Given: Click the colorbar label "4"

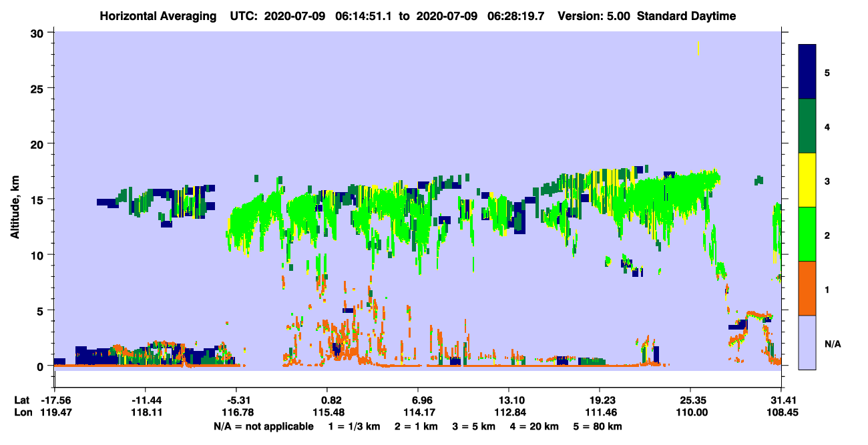Looking at the screenshot, I should 827,127.
